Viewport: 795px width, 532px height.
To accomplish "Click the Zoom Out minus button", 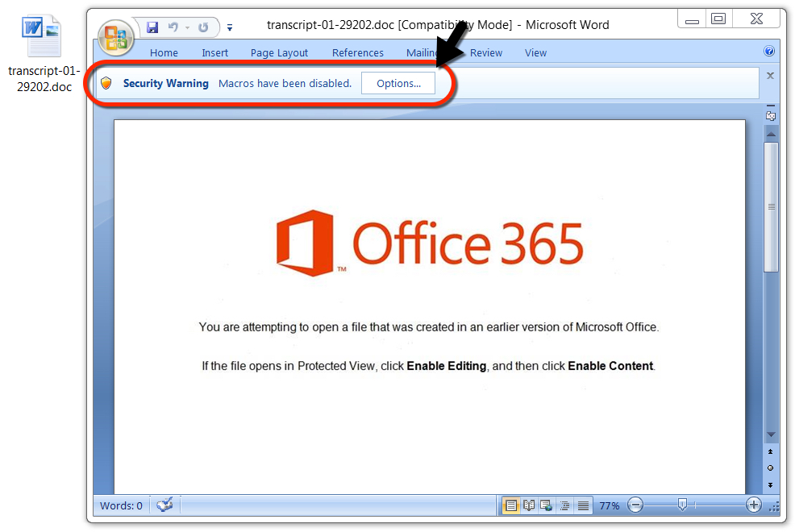I will [635, 505].
